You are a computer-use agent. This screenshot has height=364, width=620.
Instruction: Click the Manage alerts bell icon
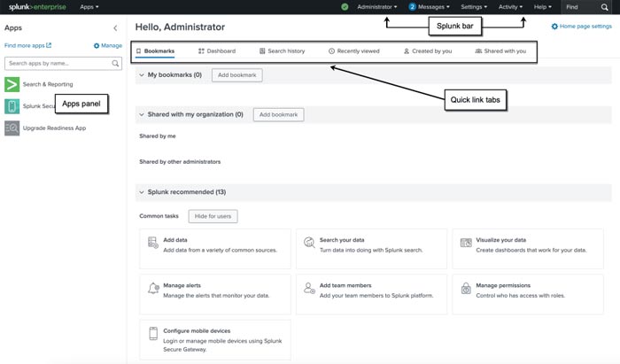point(153,288)
